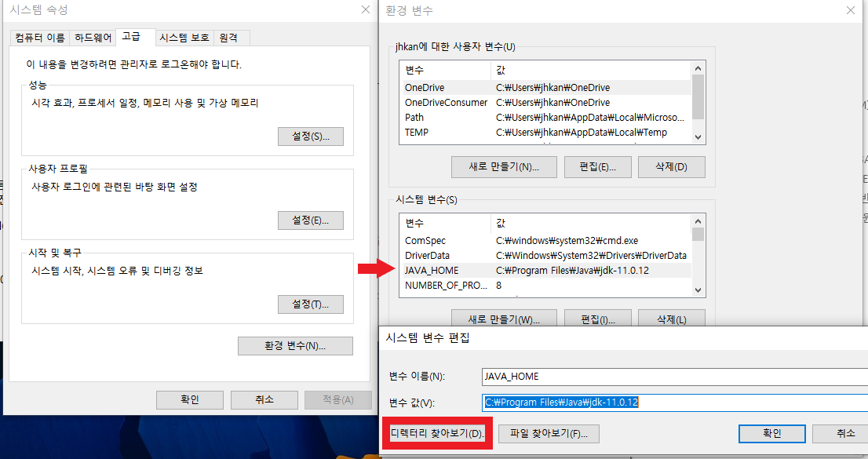Screen dimensions: 868x459
Task: Click C:\Program Files\Java\jdk-11.0.12 value in list
Action: [572, 270]
